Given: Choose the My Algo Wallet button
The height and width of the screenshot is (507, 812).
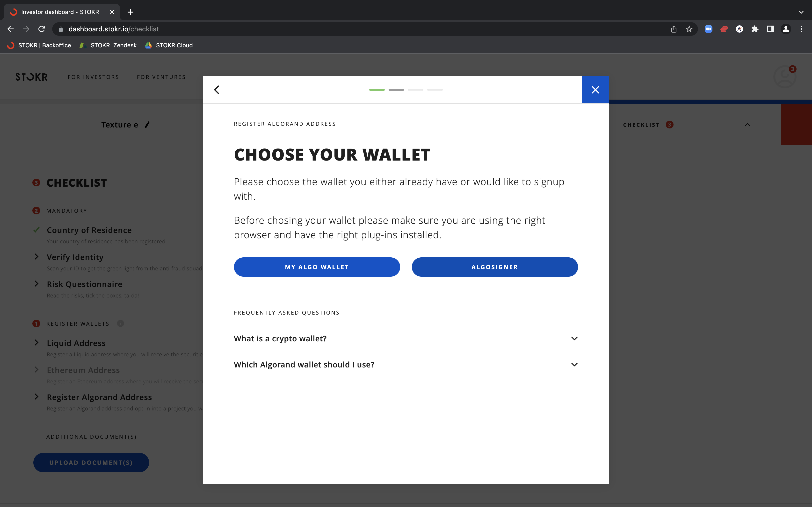Looking at the screenshot, I should pyautogui.click(x=317, y=267).
